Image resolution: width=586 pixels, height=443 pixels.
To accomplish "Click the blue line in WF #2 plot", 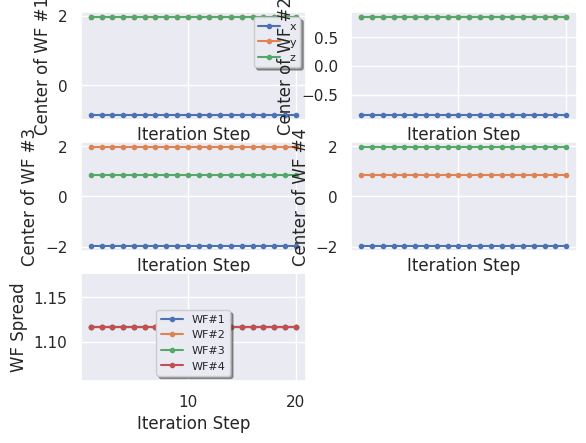I will 464,115.
